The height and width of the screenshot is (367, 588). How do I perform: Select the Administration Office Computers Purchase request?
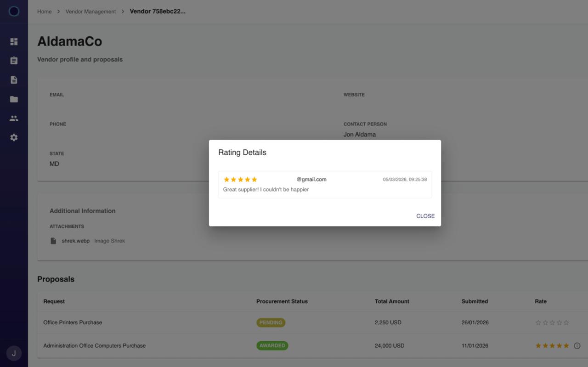94,346
